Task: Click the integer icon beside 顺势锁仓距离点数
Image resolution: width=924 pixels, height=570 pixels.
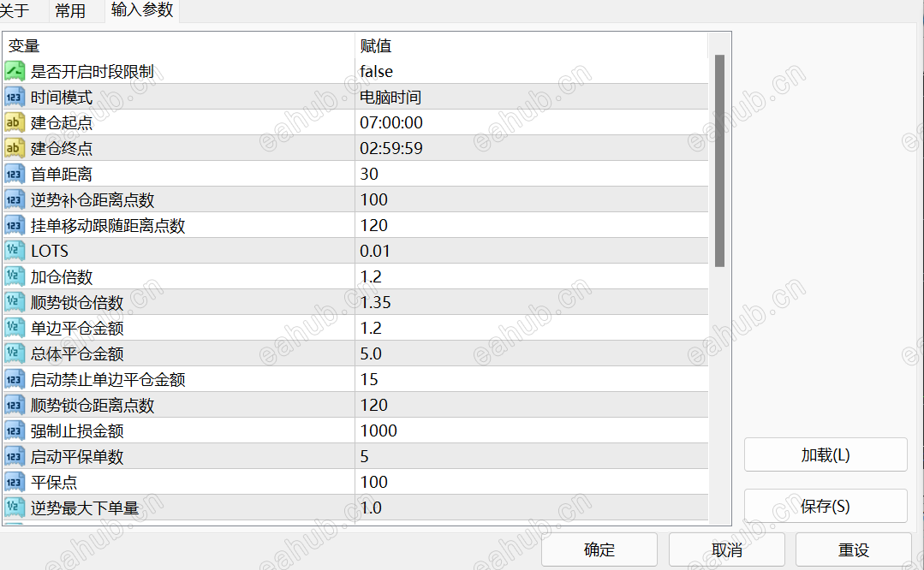Action: click(x=15, y=405)
